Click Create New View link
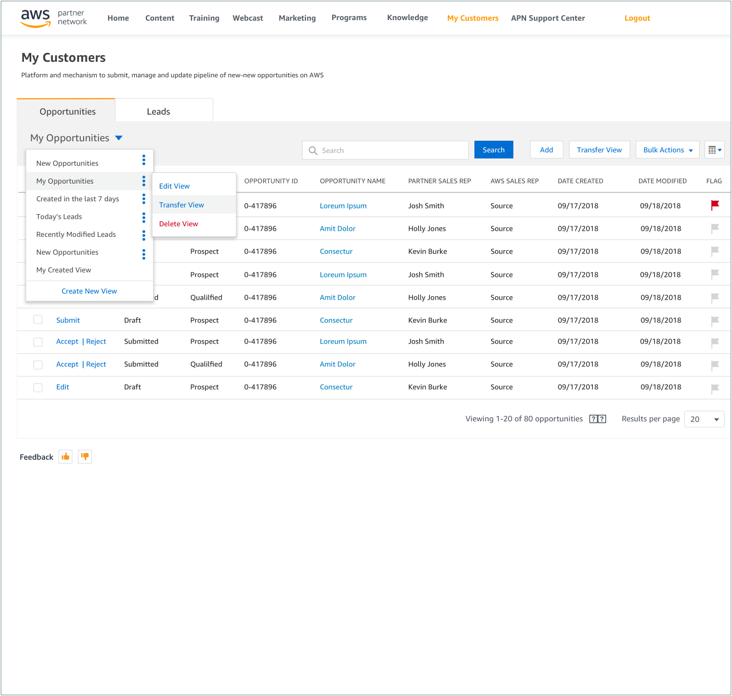 [89, 291]
